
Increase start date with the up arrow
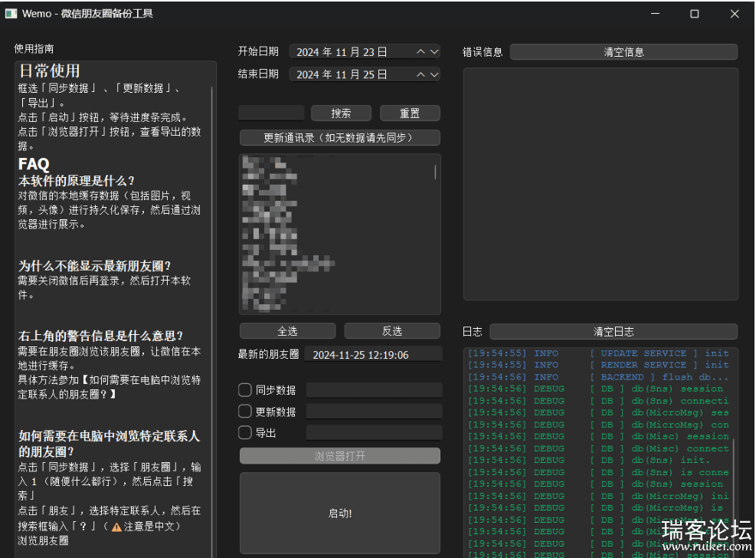pos(421,51)
